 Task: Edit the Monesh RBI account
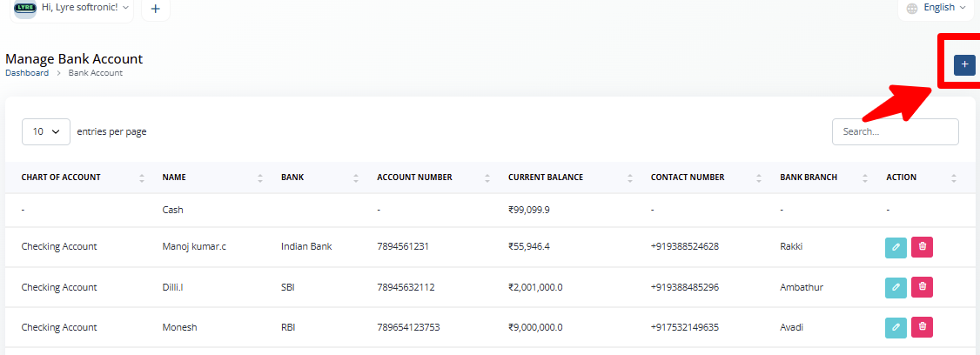(896, 327)
